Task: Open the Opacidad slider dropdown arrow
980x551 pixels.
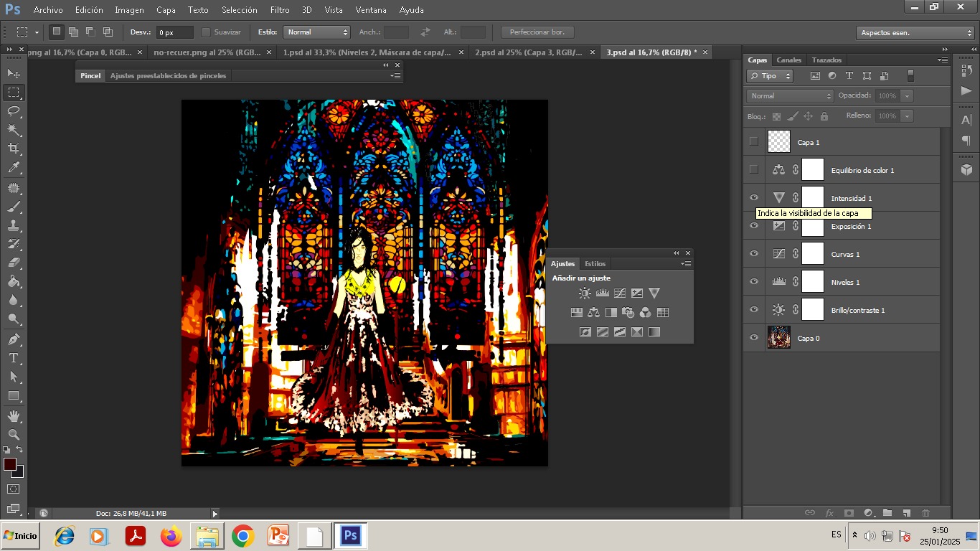Action: [908, 95]
